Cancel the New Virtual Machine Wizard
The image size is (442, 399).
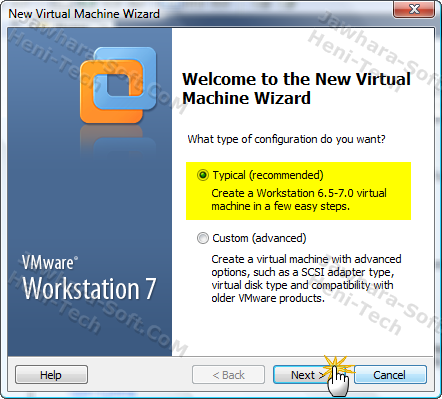point(390,375)
